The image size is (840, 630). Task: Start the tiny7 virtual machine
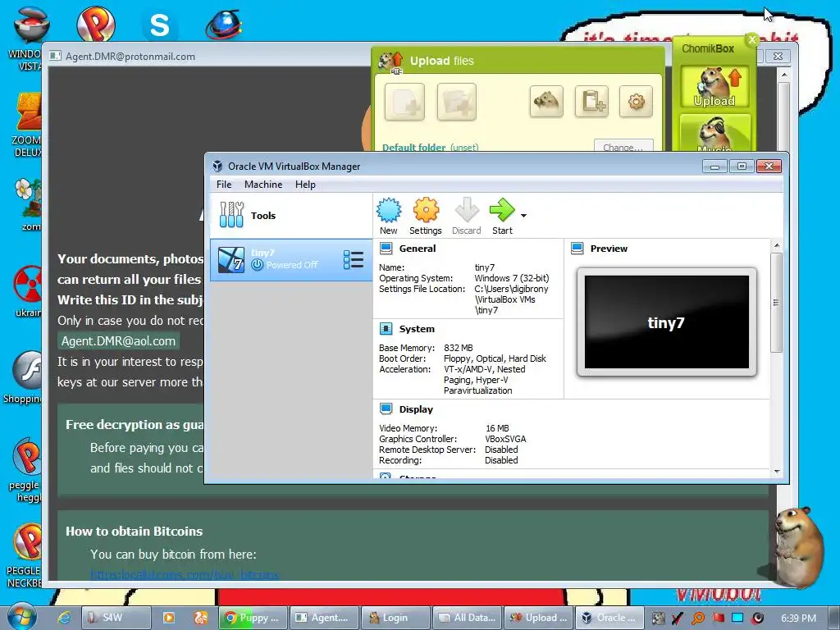coord(502,216)
